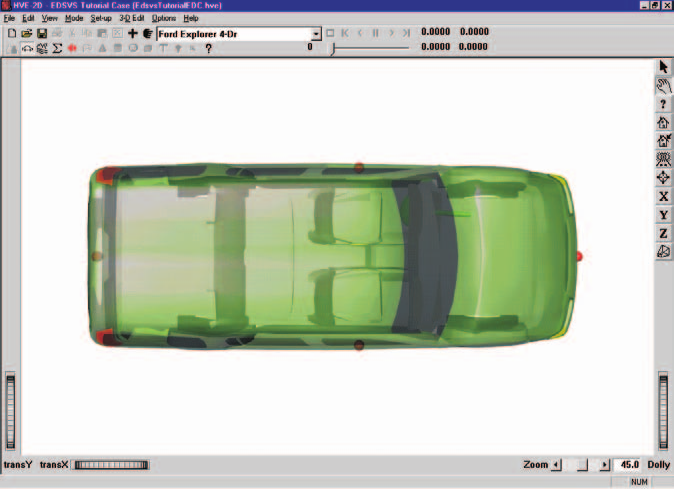The height and width of the screenshot is (489, 674).
Task: Click the disabled Paste icon
Action: pyautogui.click(x=102, y=34)
